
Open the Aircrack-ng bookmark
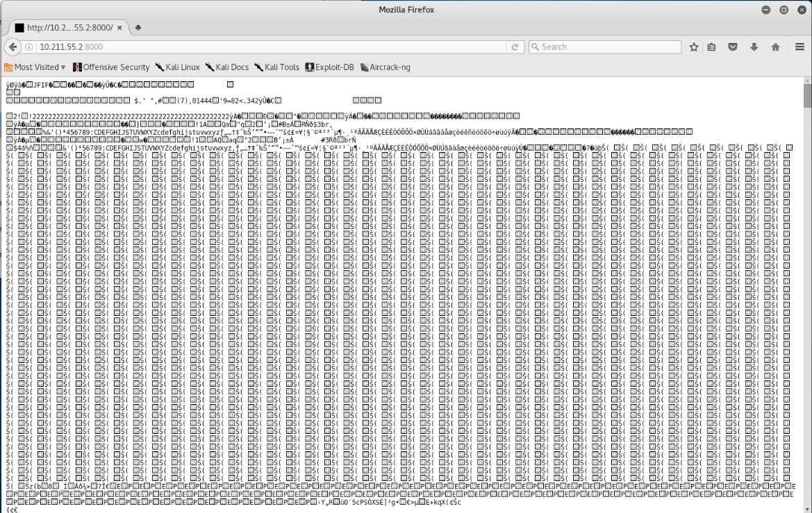(385, 67)
